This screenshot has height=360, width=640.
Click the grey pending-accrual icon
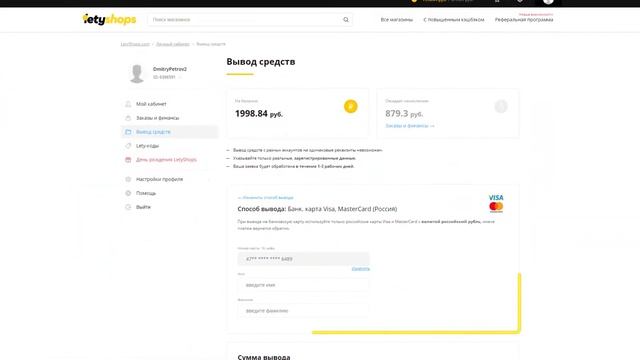pos(501,107)
